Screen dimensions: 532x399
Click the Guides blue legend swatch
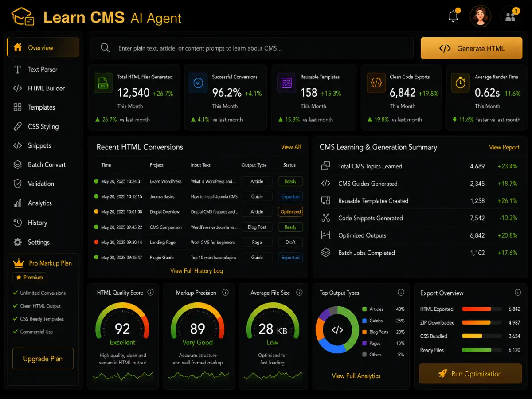pyautogui.click(x=364, y=321)
